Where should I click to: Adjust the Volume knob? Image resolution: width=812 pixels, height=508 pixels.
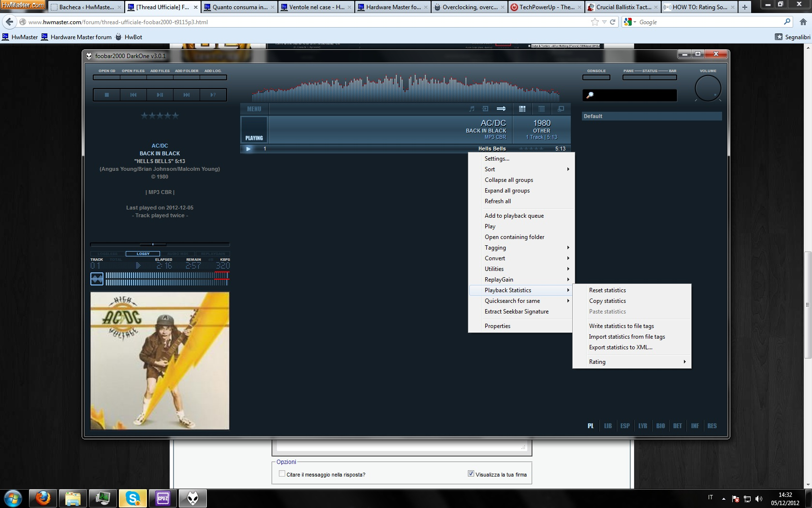tap(708, 89)
